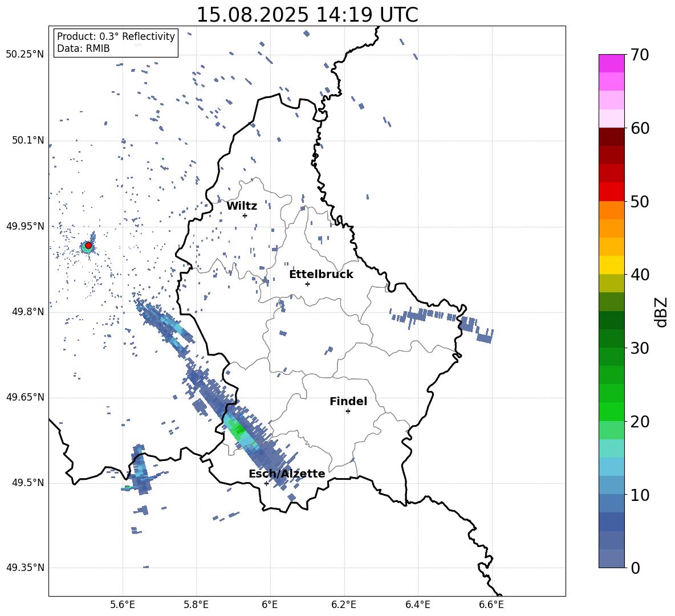The image size is (675, 616).
Task: Click the 5.6°E longitude label
Action: pos(123,605)
